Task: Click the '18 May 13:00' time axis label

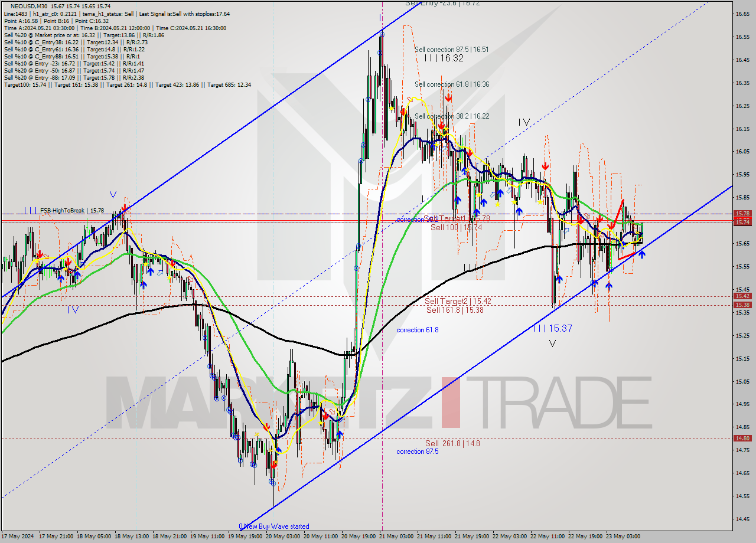Action: (x=133, y=537)
